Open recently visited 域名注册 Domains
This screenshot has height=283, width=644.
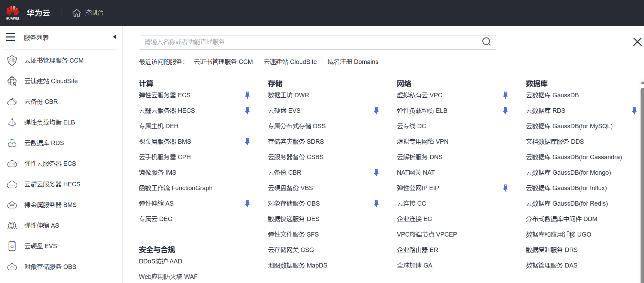(353, 62)
